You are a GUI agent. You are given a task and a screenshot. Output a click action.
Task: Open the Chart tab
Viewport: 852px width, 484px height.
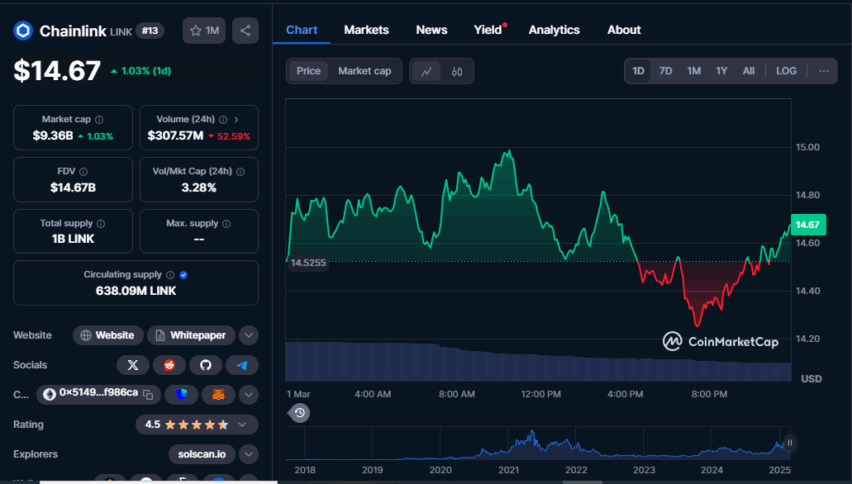302,30
